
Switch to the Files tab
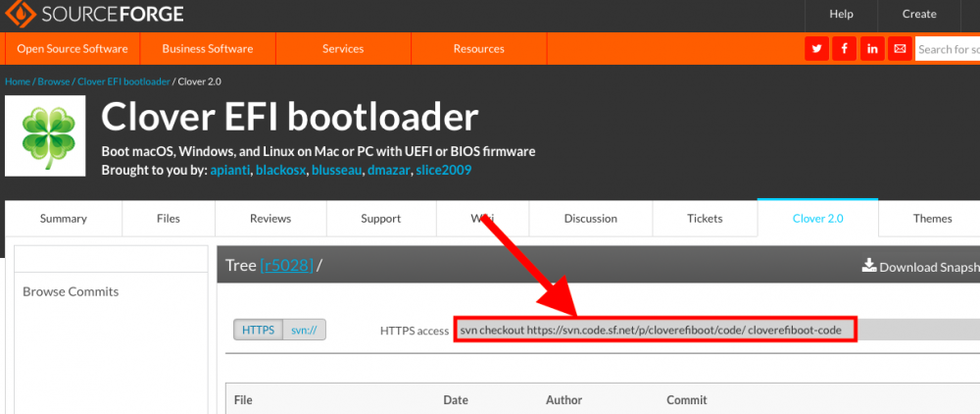point(169,218)
